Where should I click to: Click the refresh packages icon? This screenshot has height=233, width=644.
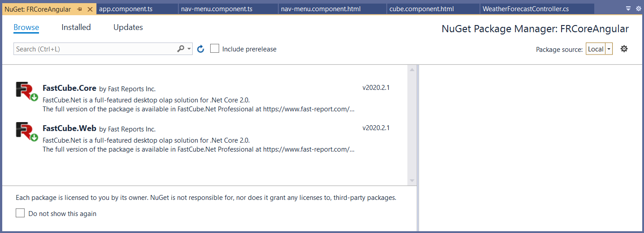point(201,49)
